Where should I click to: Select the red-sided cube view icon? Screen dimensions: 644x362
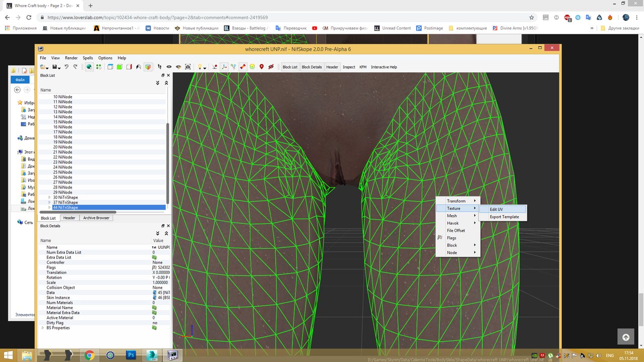(129, 67)
